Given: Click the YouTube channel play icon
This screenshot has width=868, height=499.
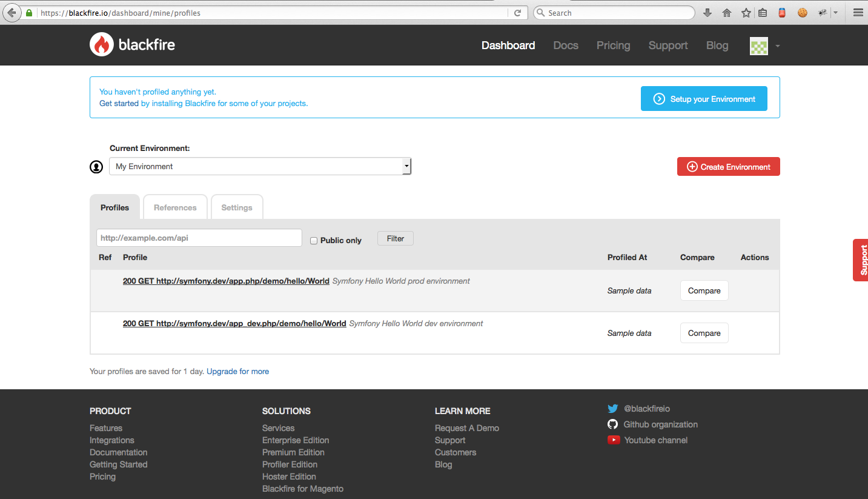Looking at the screenshot, I should [614, 440].
